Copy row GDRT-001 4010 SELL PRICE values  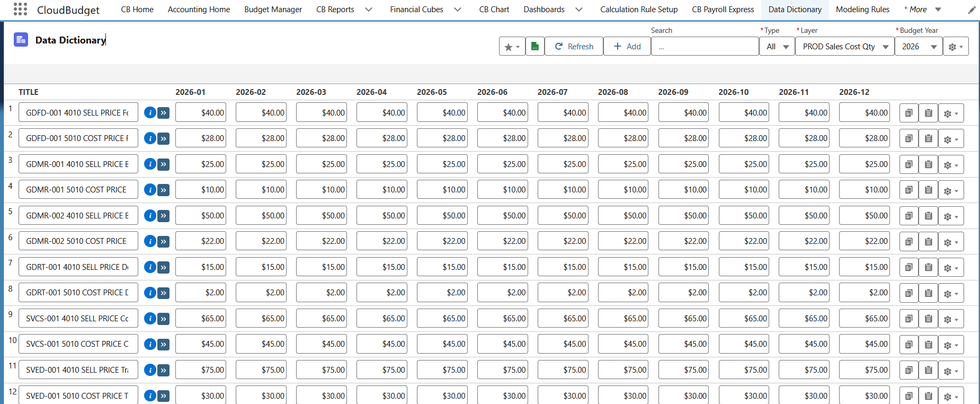(909, 267)
